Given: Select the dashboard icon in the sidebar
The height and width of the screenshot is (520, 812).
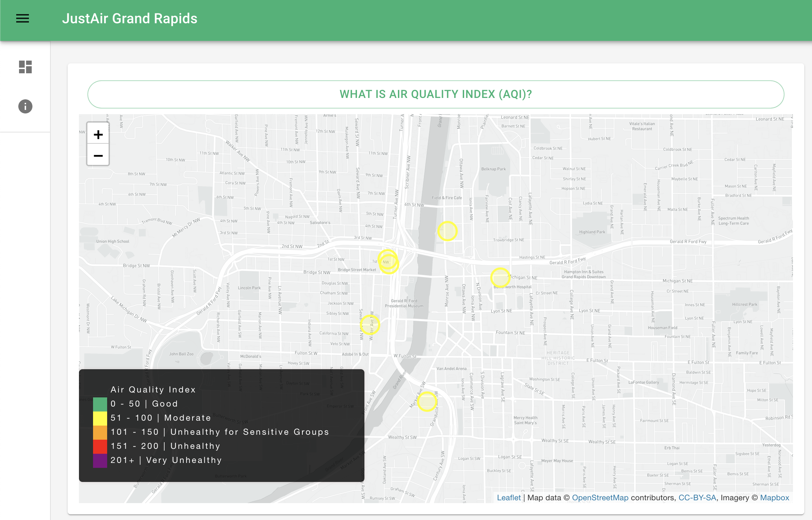Looking at the screenshot, I should (x=25, y=67).
